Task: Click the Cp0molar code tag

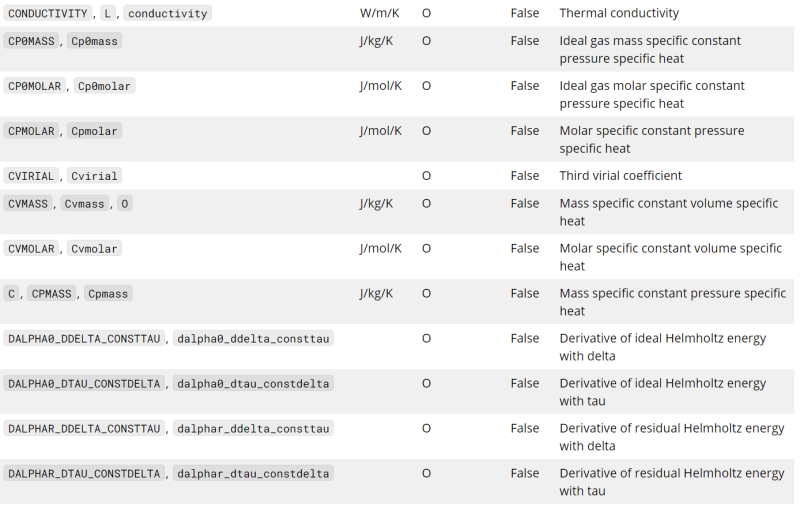Action: [x=105, y=86]
